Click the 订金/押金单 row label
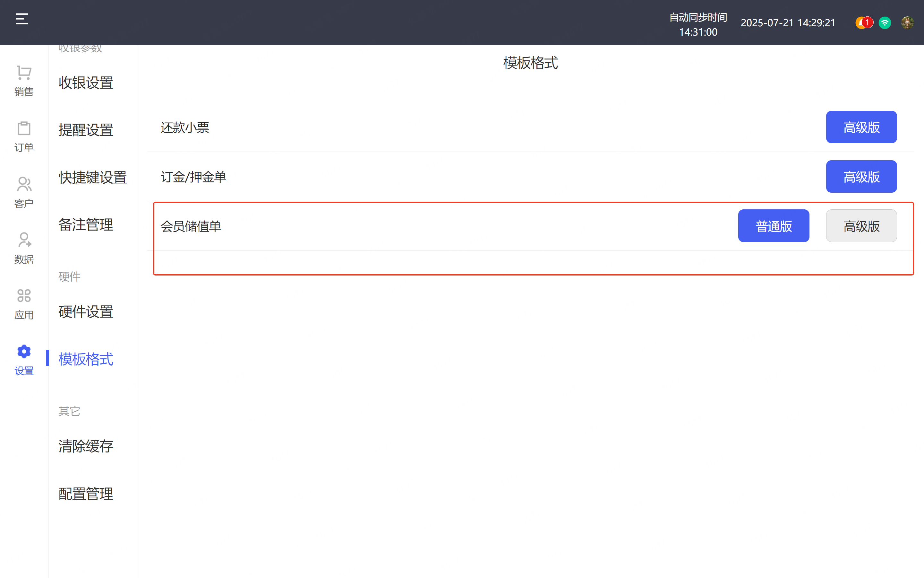The image size is (924, 578). pyautogui.click(x=193, y=177)
